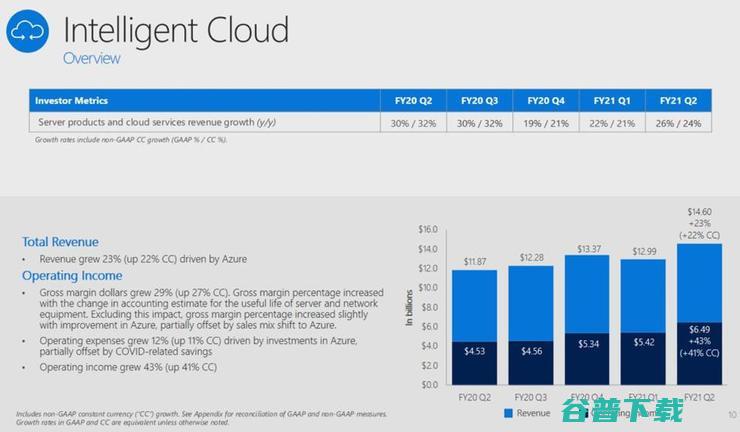Screen dimensions: 740x432
Task: Select the light-blue revenue bar above $6.49
Action: (699, 283)
